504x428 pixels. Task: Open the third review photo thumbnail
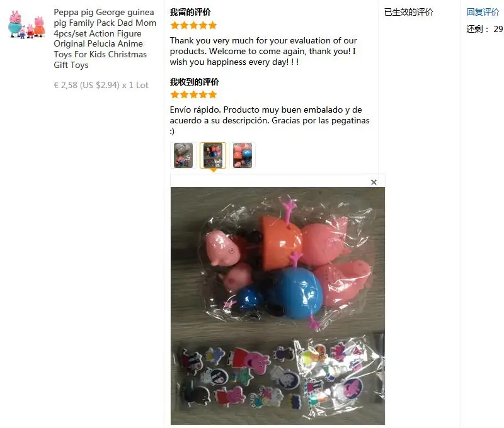pos(243,155)
